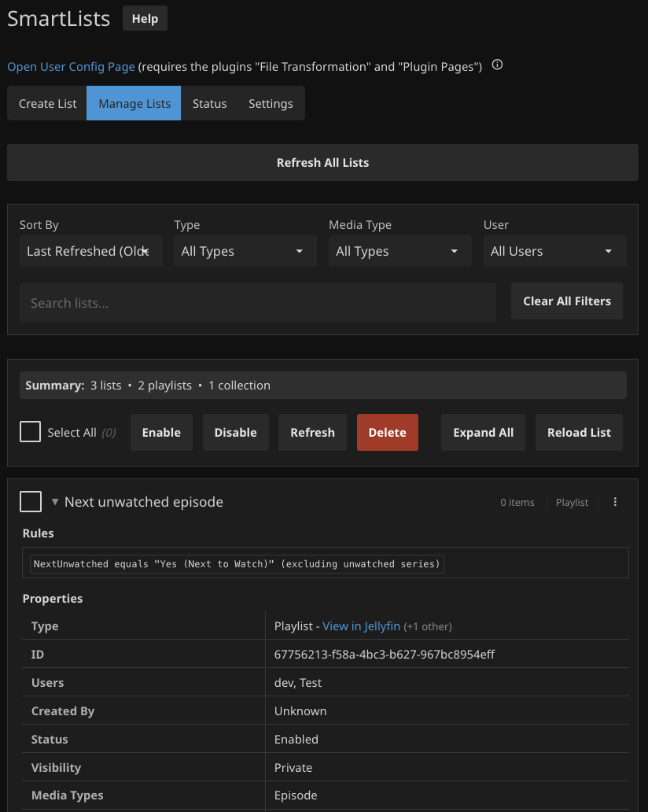Click the info icon beside plugin requirements

coord(497,65)
